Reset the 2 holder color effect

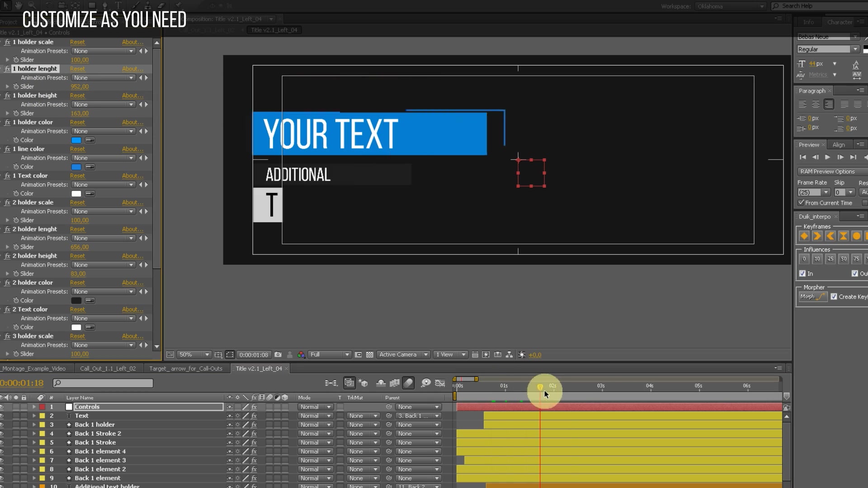[x=77, y=283]
